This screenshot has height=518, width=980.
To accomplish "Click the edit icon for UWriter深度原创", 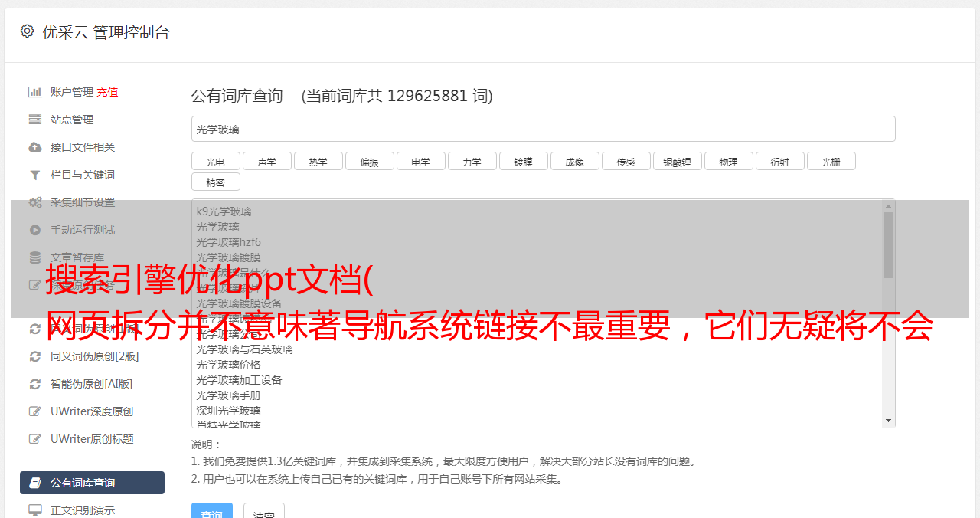I will point(35,411).
